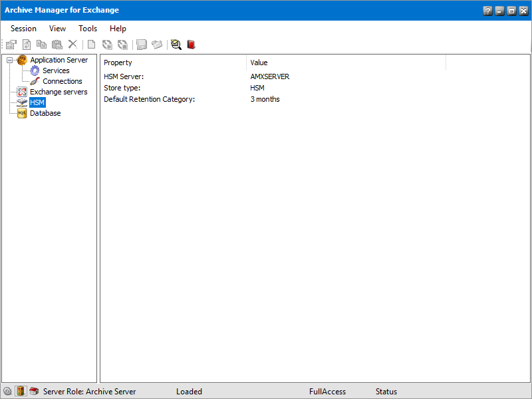Click the Copy toolbar icon
532x399 pixels.
pyautogui.click(x=41, y=45)
